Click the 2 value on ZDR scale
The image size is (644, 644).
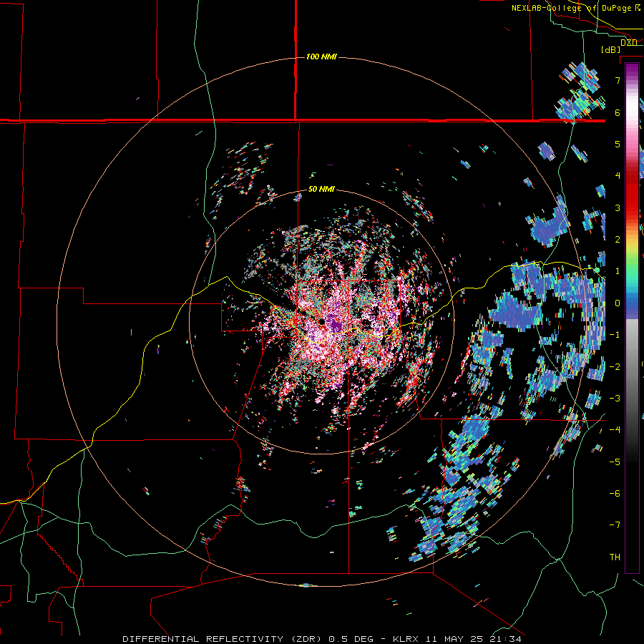click(618, 240)
